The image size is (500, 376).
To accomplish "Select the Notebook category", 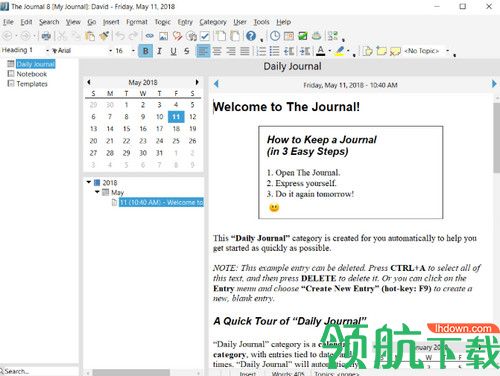I will coord(32,74).
